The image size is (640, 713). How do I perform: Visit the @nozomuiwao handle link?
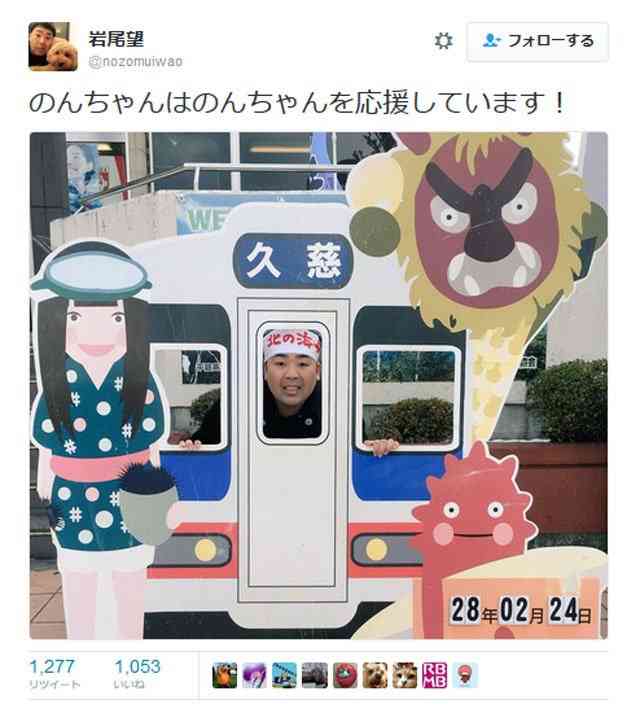[136, 61]
